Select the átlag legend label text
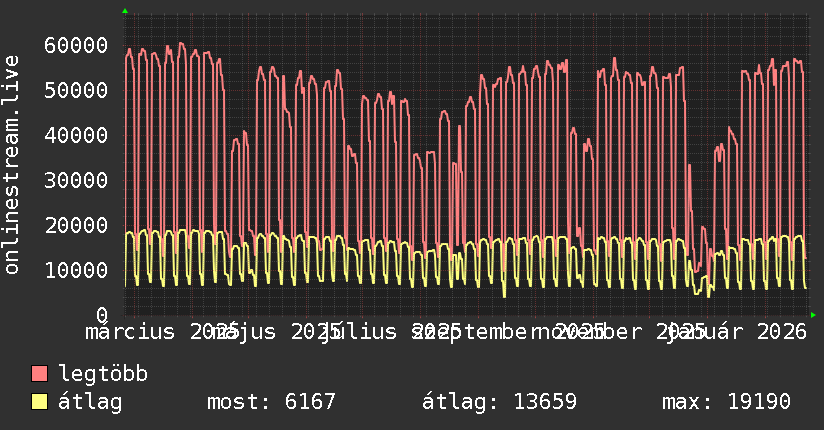This screenshot has height=430, width=824. [90, 402]
